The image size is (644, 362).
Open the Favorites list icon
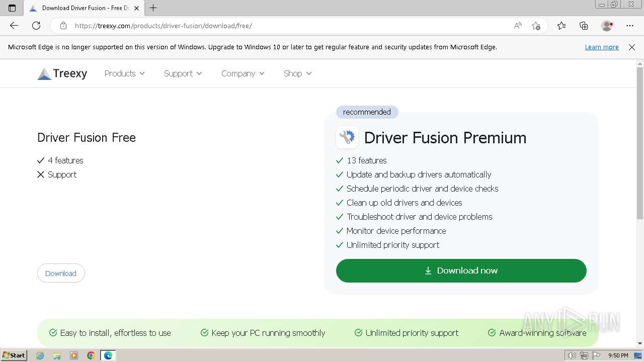coord(561,26)
